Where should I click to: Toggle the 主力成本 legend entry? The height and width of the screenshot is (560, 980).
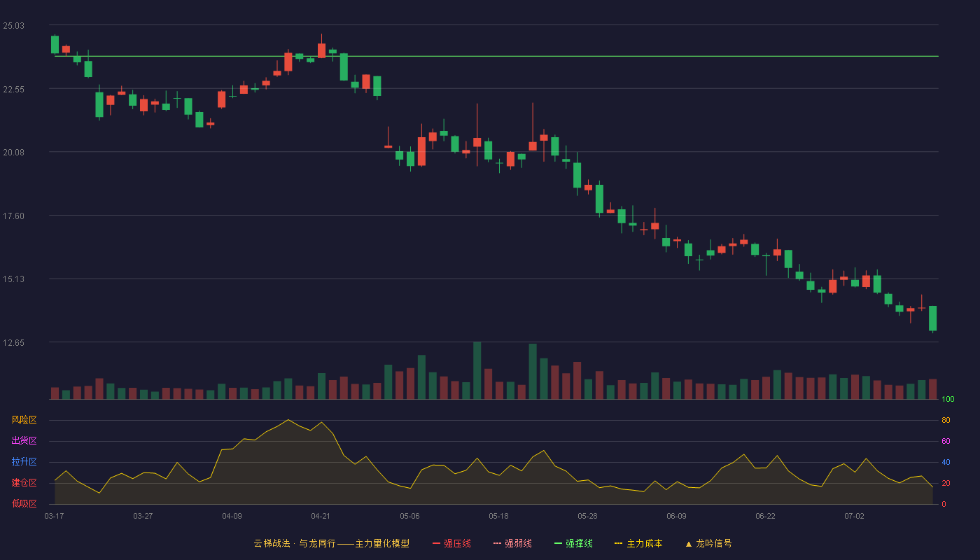point(638,543)
